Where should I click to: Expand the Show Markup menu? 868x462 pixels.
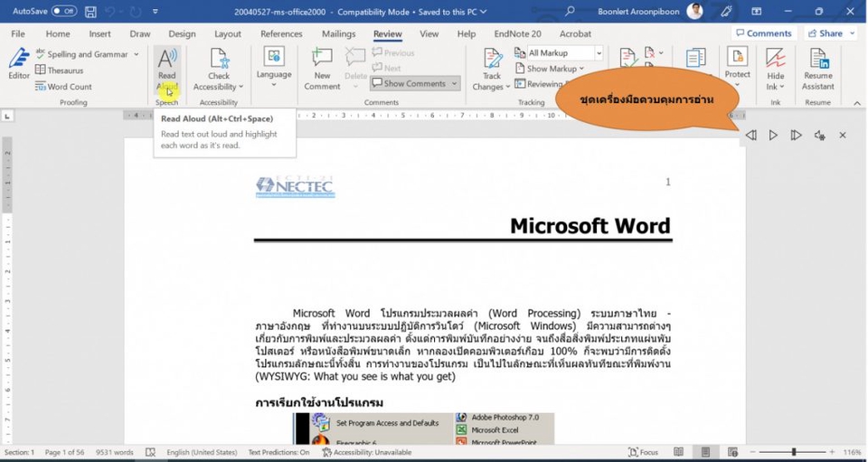coord(549,69)
